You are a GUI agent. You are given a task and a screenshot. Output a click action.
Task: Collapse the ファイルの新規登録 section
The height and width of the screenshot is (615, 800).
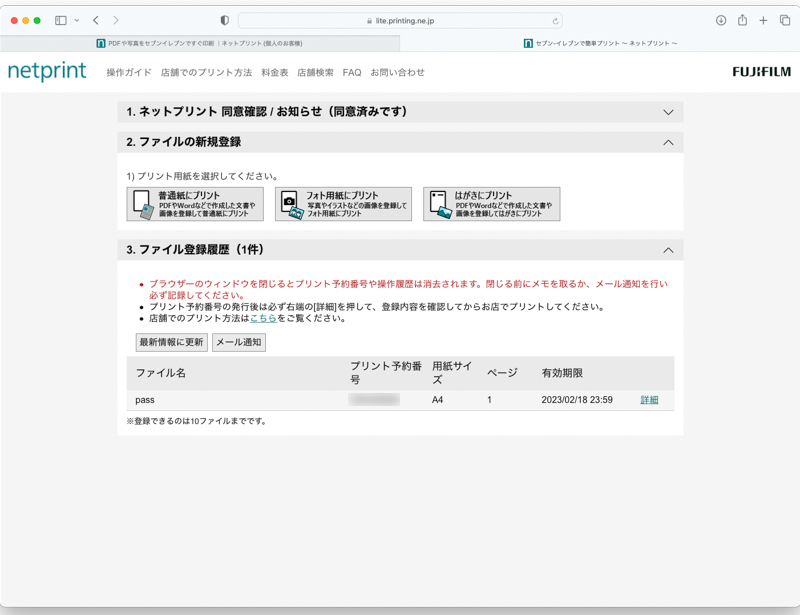click(x=669, y=141)
